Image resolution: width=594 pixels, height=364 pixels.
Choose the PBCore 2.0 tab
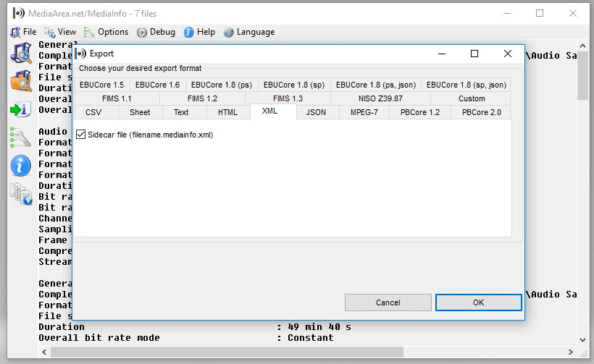(x=481, y=112)
